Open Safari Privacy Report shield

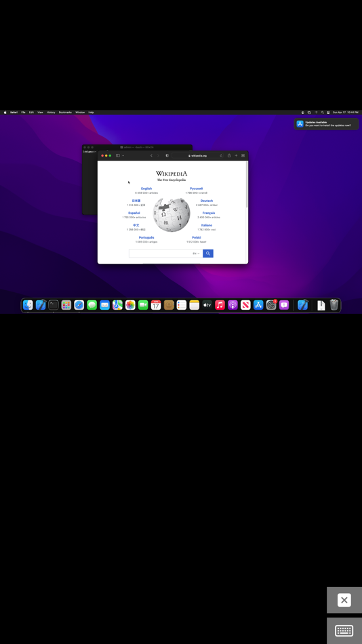tap(167, 156)
